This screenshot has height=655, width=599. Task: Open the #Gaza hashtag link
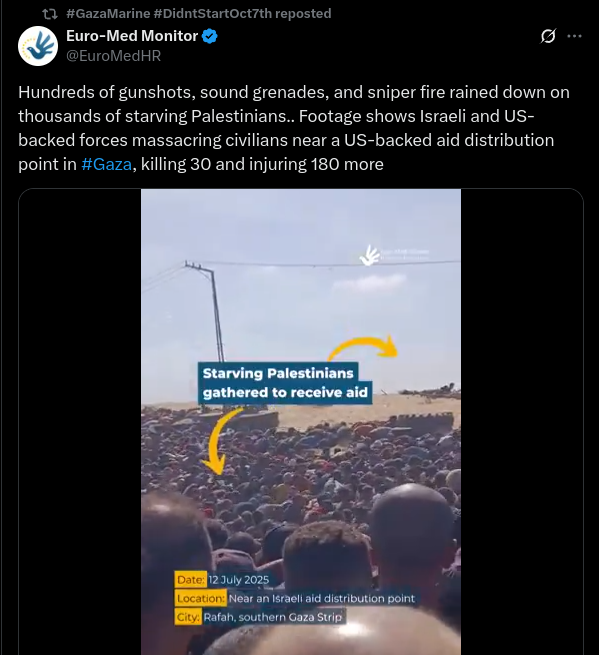[x=107, y=164]
